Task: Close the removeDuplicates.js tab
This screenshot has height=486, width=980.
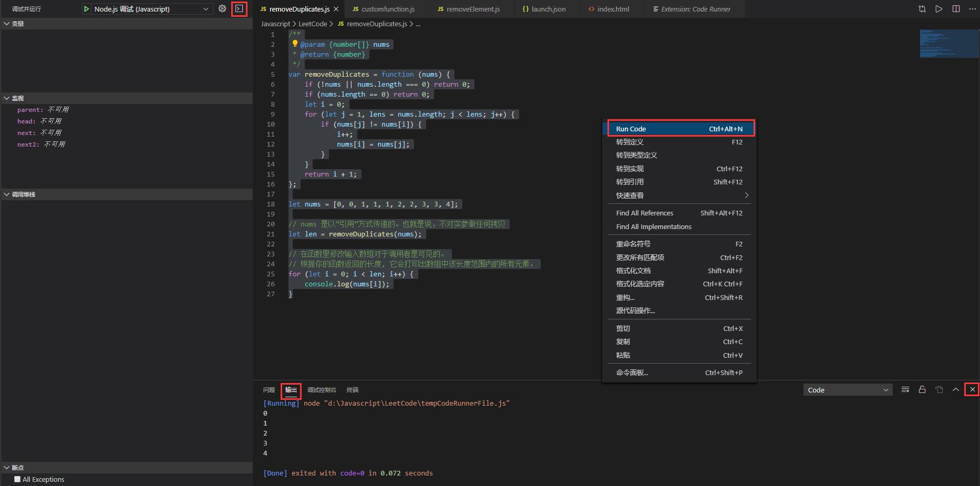Action: [336, 9]
